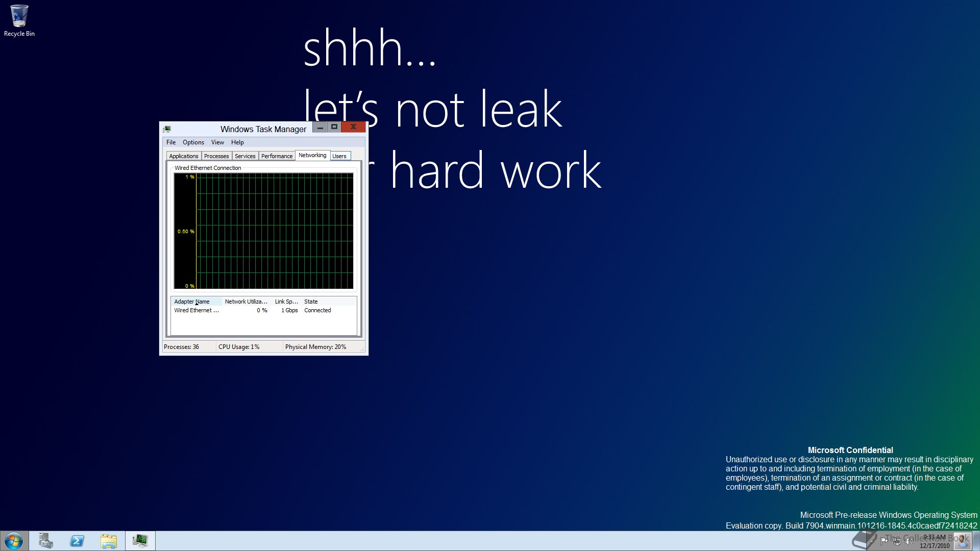Sort by Network Utilization column header
This screenshot has height=551, width=980.
[246, 302]
